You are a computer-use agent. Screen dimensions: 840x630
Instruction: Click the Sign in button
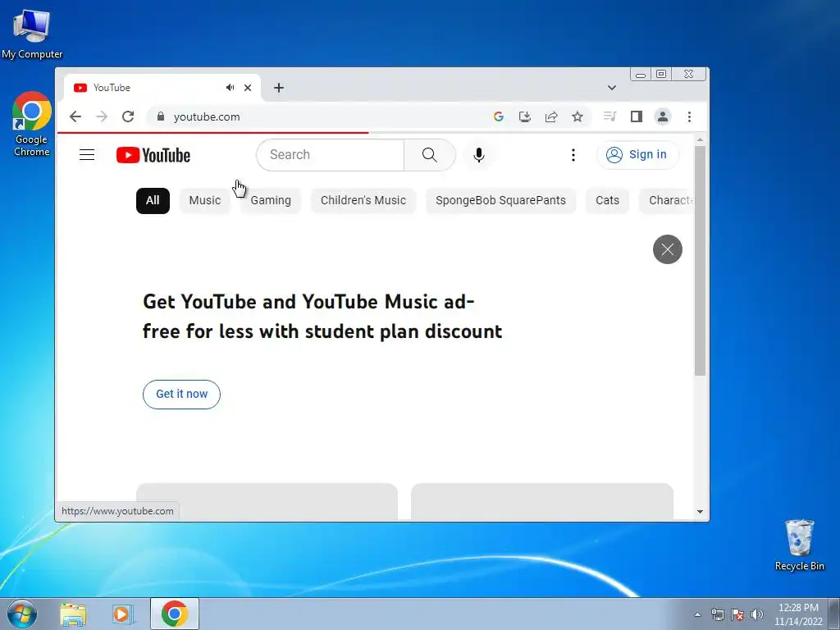point(637,155)
